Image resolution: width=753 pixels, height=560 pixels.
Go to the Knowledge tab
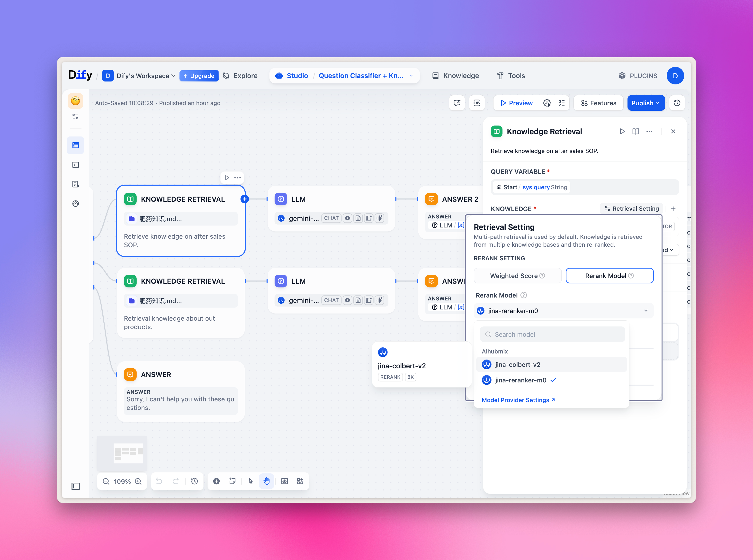(455, 76)
